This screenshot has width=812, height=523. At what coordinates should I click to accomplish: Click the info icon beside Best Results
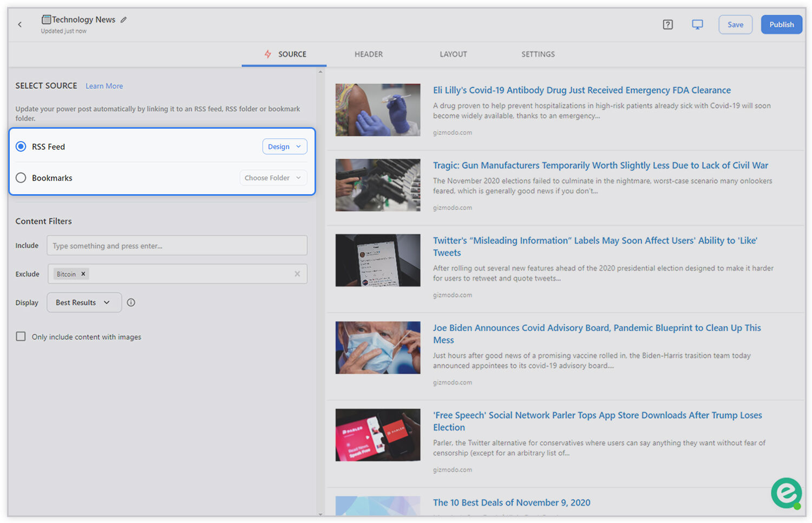point(131,302)
